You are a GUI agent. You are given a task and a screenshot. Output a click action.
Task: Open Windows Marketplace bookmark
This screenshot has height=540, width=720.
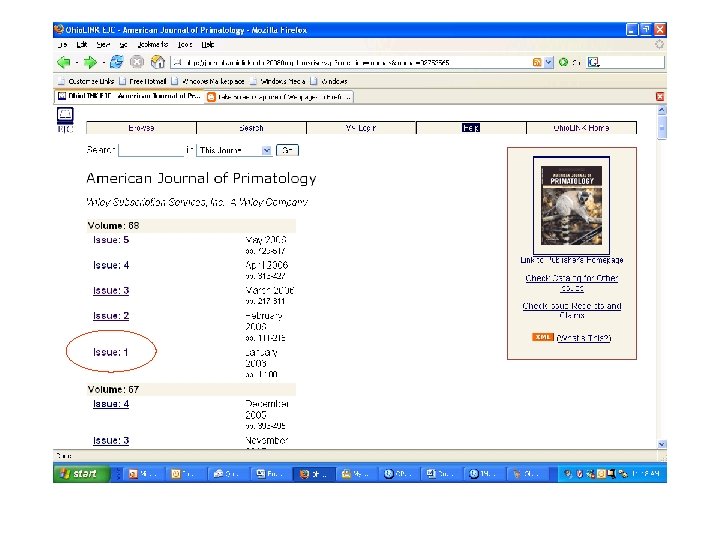tap(208, 81)
